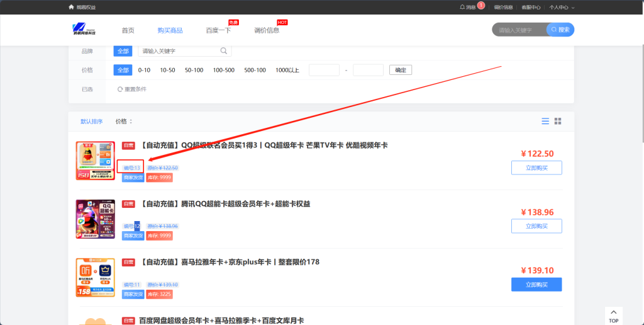
Task: Open the 首页 navigation tab
Action: click(x=128, y=30)
